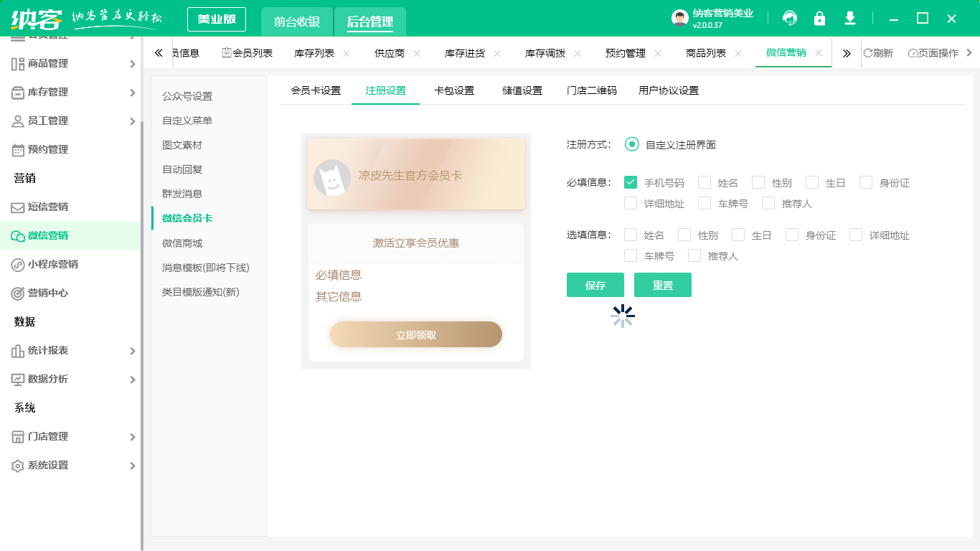The height and width of the screenshot is (551, 980).
Task: Click the 立即领取 preview button
Action: 416,334
